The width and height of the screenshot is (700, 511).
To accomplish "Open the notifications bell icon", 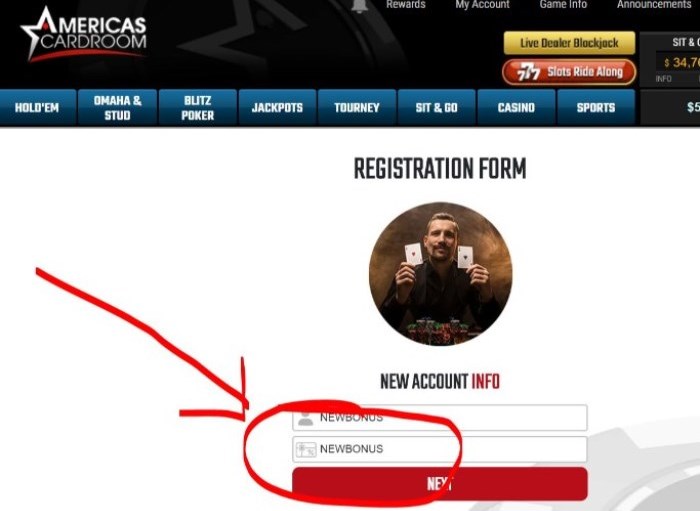I will pyautogui.click(x=359, y=6).
